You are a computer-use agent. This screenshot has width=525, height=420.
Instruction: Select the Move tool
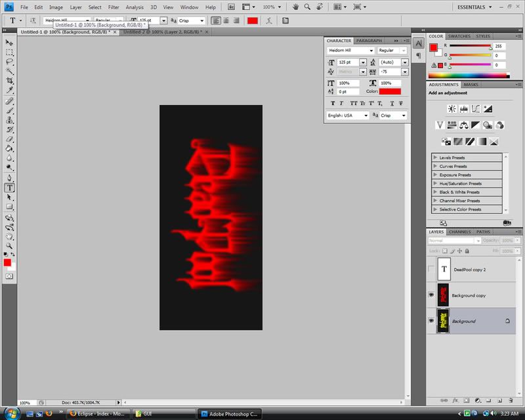pyautogui.click(x=9, y=43)
